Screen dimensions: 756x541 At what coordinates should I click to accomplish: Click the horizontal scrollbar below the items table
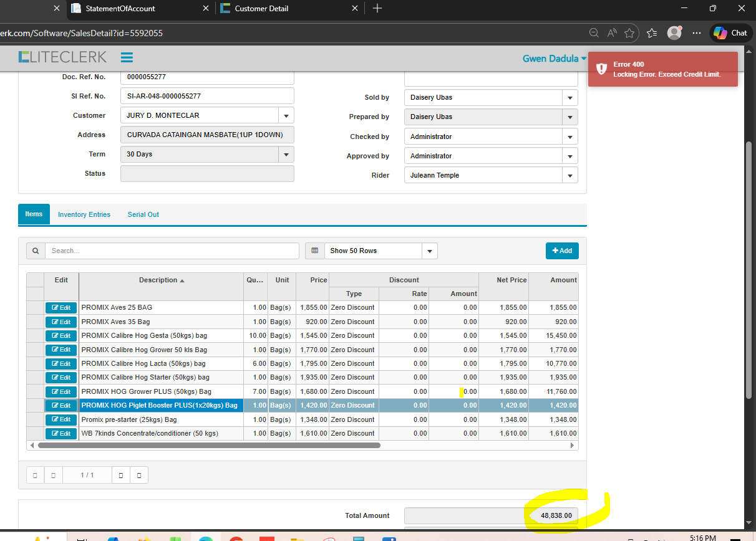[x=209, y=446]
